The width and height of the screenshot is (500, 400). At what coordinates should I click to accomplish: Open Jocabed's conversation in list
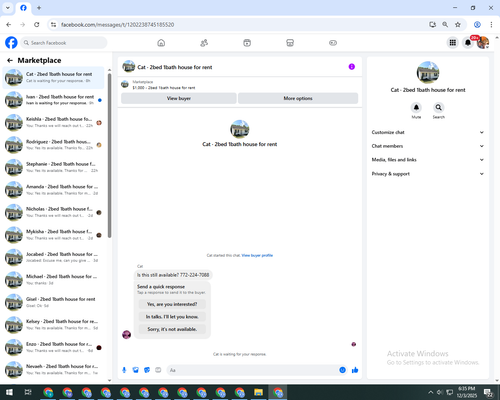[53, 257]
